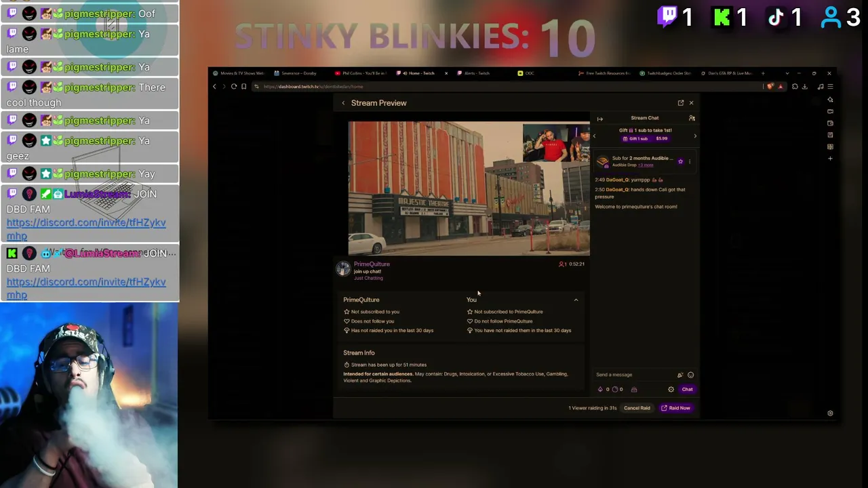The image size is (868, 488).
Task: Open browser sidebar settings gear at bottom
Action: [830, 413]
